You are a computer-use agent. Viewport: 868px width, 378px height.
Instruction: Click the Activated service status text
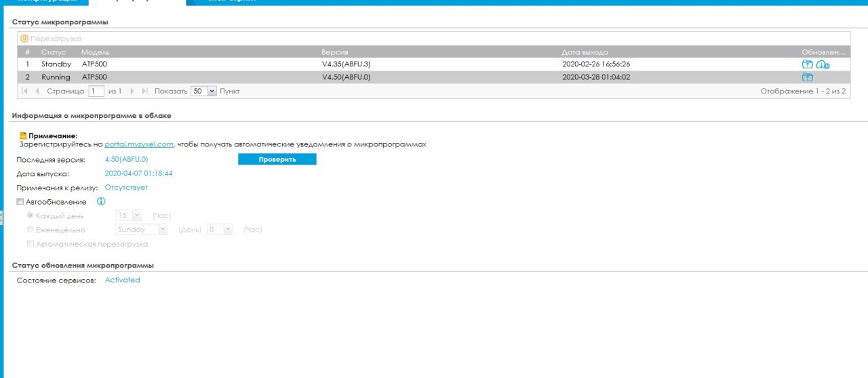(x=122, y=280)
